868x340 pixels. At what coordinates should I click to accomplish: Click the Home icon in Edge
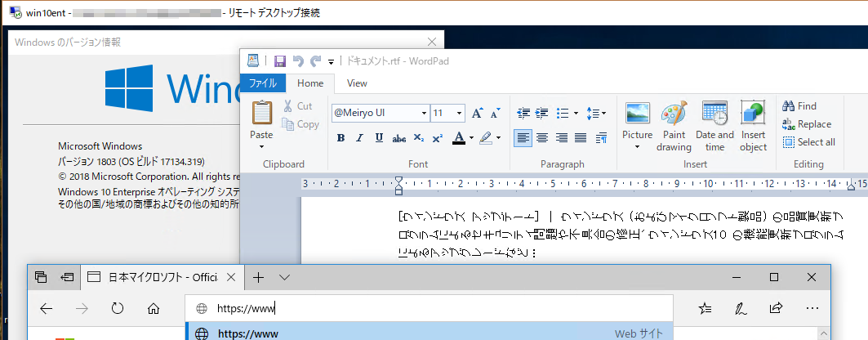tap(154, 308)
